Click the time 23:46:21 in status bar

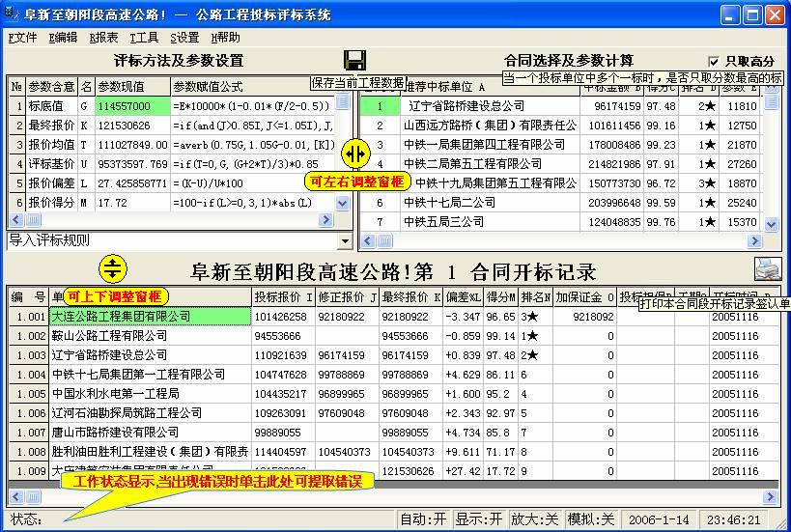(x=733, y=519)
